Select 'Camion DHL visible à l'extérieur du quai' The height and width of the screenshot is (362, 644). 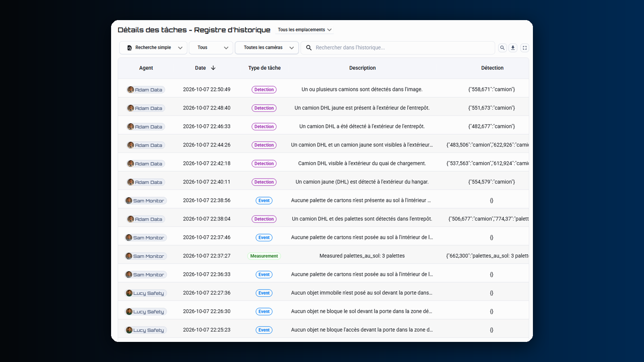coord(362,163)
